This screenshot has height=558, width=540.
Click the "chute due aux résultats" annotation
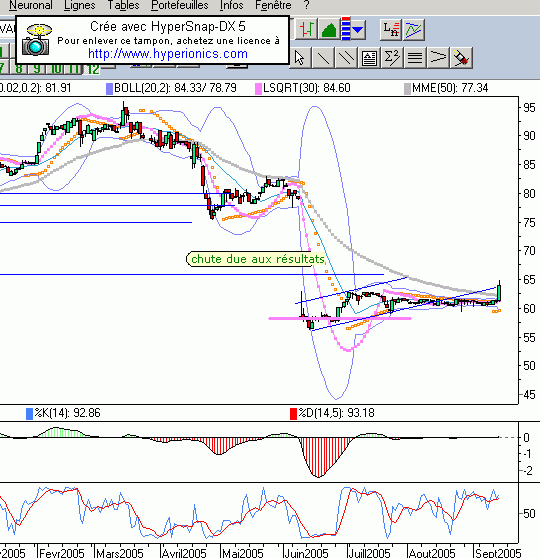tap(256, 259)
